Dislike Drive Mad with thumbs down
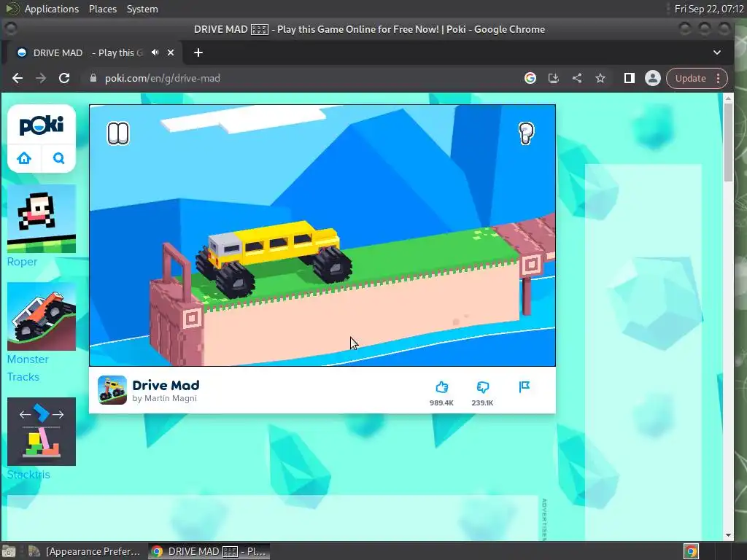Screen dimensions: 747x560 click(483, 387)
